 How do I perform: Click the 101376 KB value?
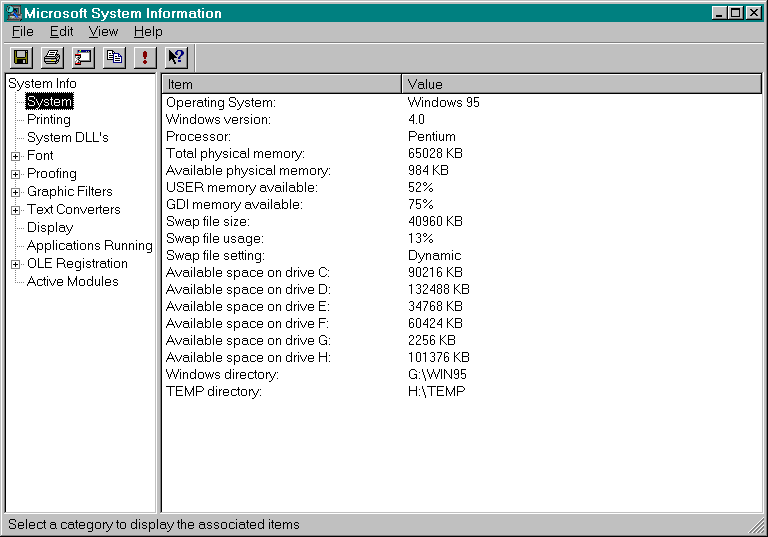[x=439, y=358]
